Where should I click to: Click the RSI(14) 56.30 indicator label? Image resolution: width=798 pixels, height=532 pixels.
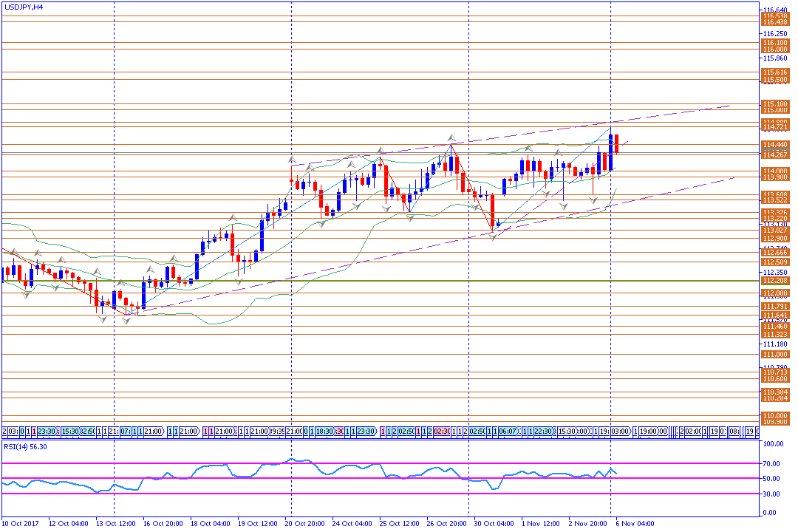pos(24,446)
